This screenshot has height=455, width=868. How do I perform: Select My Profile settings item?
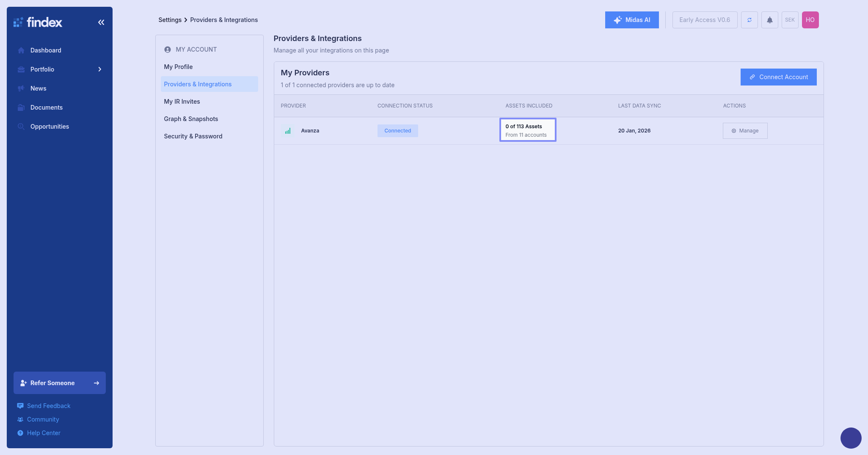(x=209, y=67)
